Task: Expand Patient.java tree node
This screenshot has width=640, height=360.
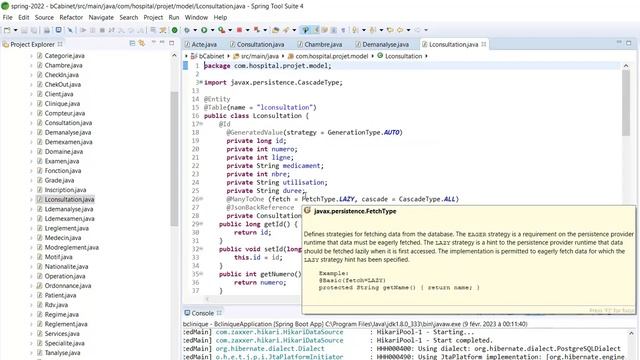Action: coord(31,295)
